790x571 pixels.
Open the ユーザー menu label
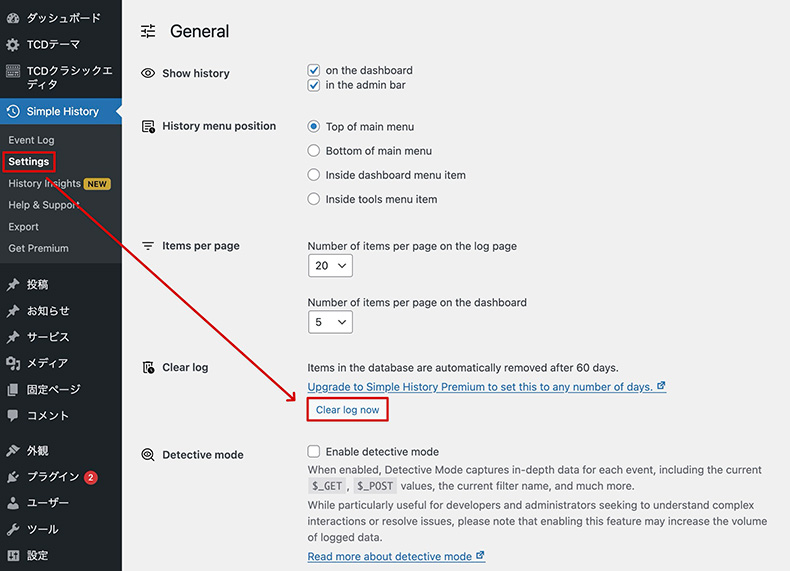(x=47, y=503)
